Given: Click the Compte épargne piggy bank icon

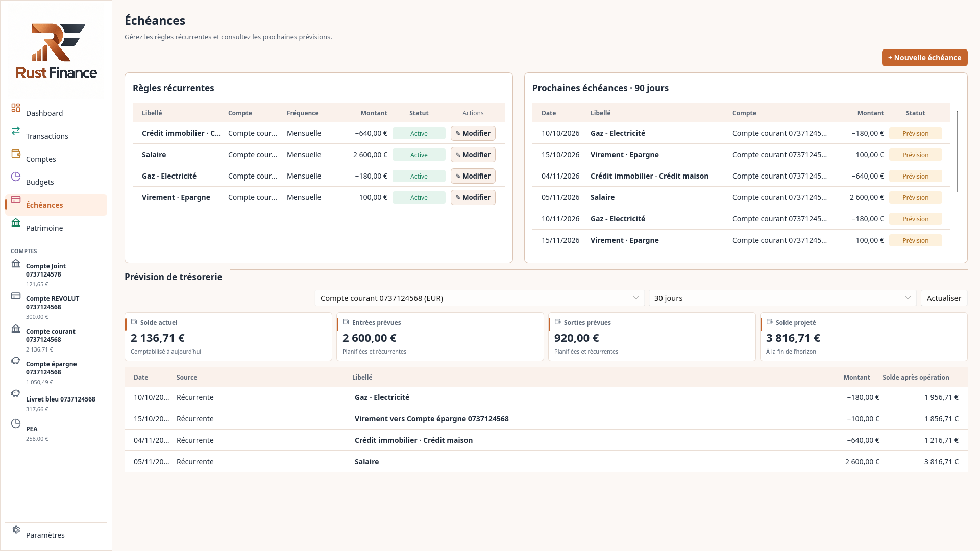Looking at the screenshot, I should tap(16, 361).
